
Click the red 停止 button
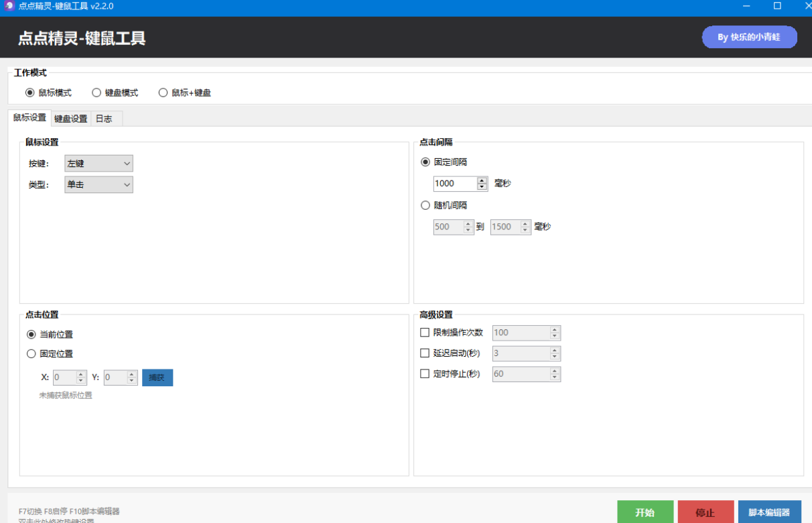[705, 512]
